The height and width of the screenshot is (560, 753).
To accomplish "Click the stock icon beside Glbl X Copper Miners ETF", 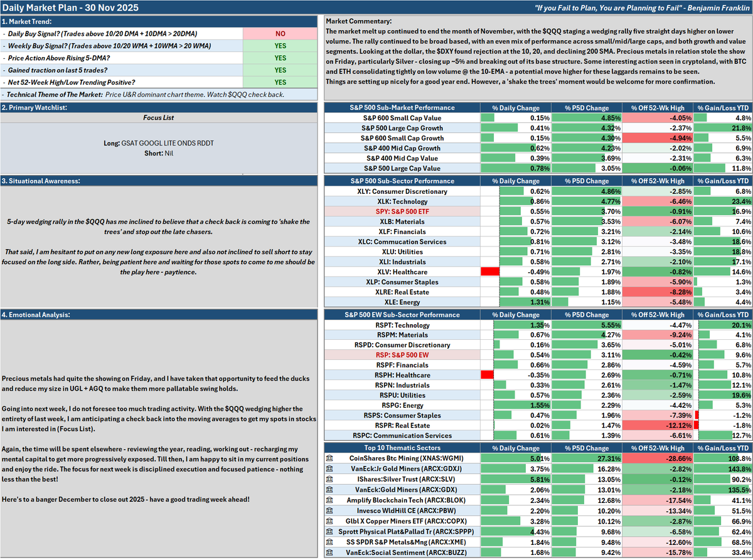I will 330,521.
